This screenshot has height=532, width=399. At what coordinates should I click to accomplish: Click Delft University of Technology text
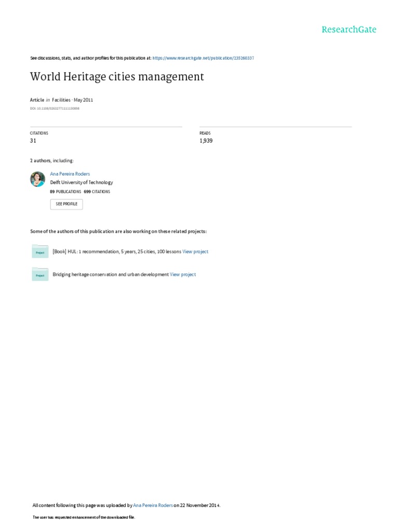coord(82,182)
